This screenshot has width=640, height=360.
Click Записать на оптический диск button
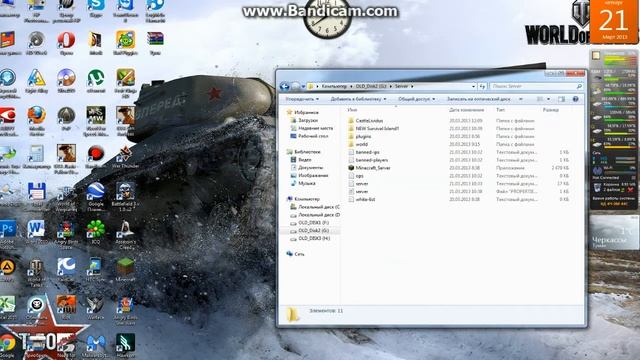pos(478,99)
